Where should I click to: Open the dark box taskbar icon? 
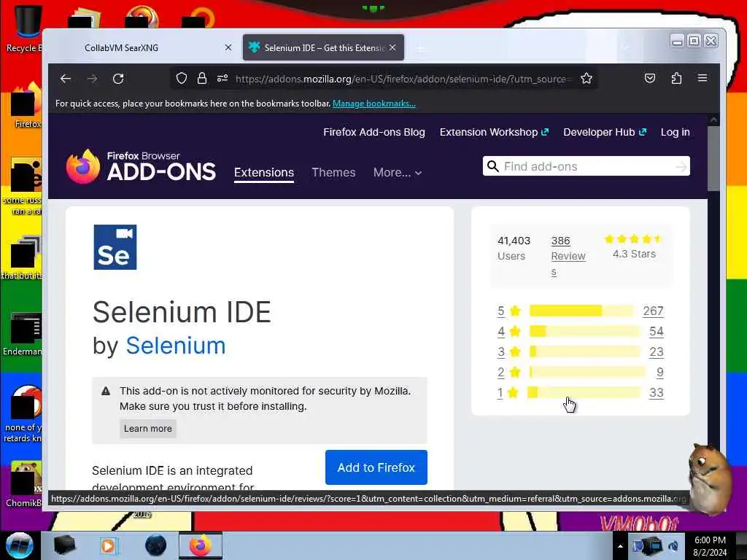64,545
